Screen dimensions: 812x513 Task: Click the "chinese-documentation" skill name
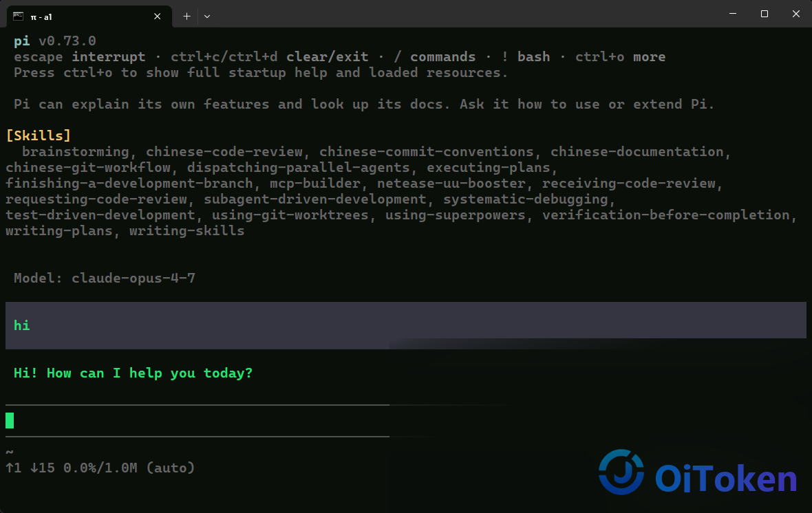point(637,152)
